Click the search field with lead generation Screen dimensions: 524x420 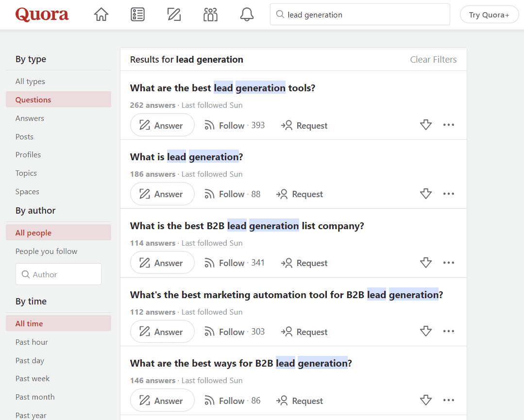pyautogui.click(x=360, y=15)
